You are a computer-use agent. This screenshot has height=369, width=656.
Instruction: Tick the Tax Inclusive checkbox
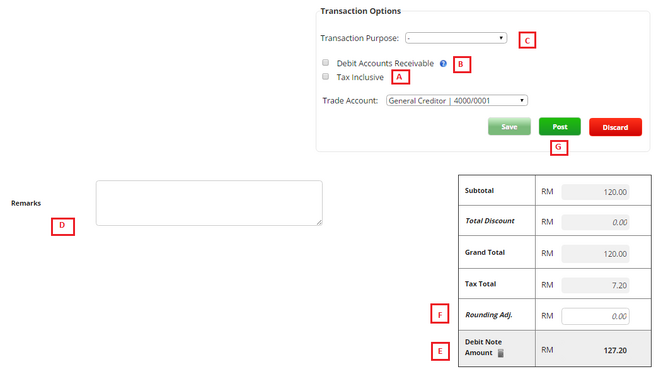[325, 77]
